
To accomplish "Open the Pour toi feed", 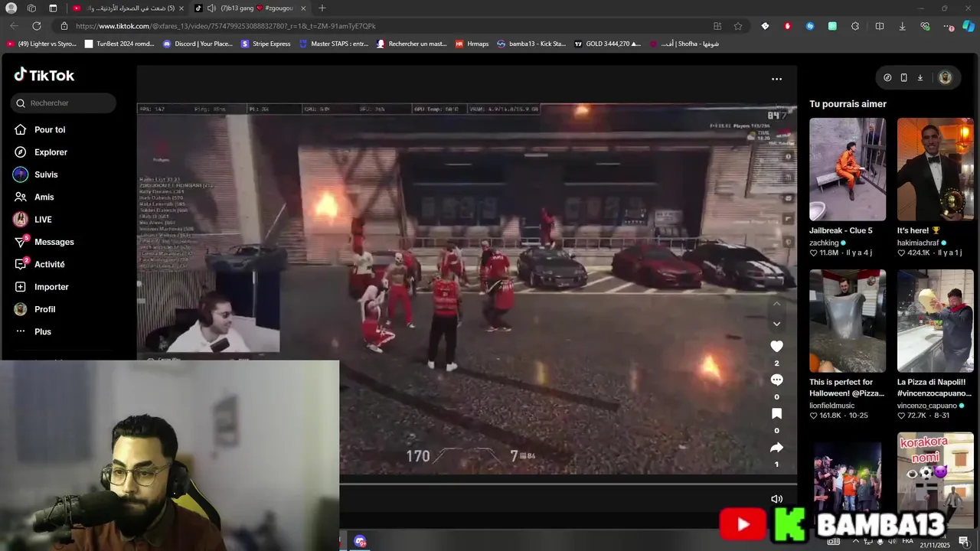I will coord(40,130).
